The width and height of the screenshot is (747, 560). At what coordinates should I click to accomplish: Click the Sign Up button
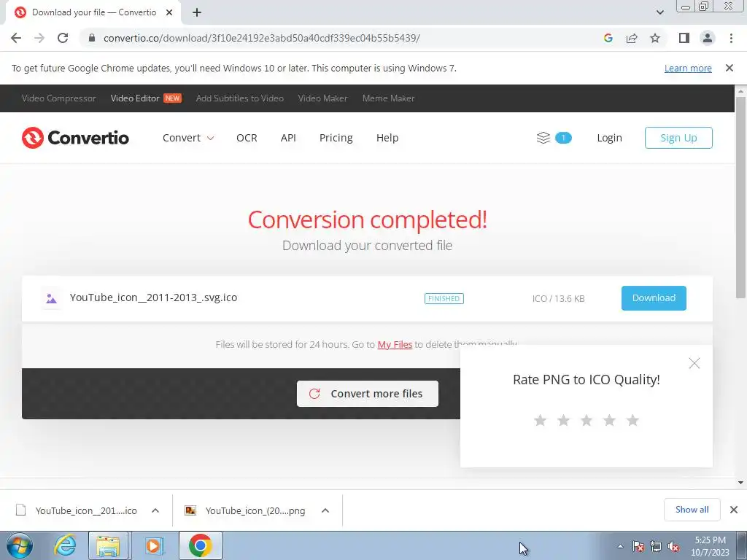(x=678, y=138)
